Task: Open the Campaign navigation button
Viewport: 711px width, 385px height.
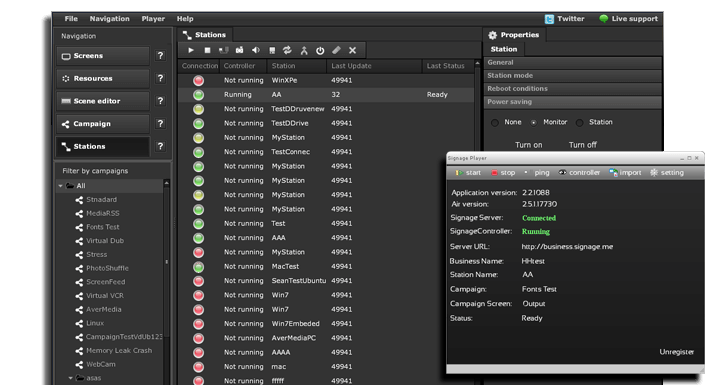Action: (103, 124)
